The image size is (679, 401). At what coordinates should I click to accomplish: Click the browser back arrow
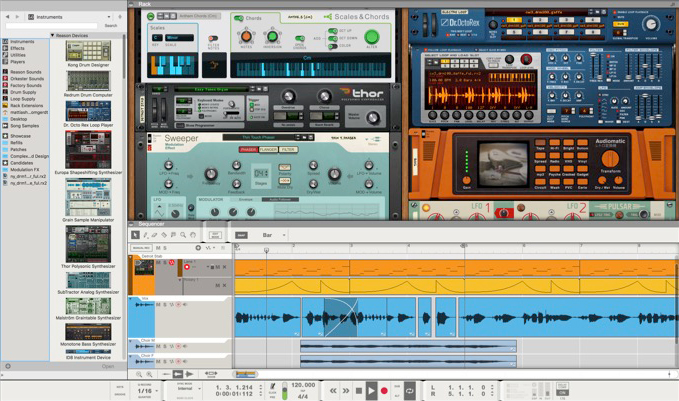(x=7, y=16)
